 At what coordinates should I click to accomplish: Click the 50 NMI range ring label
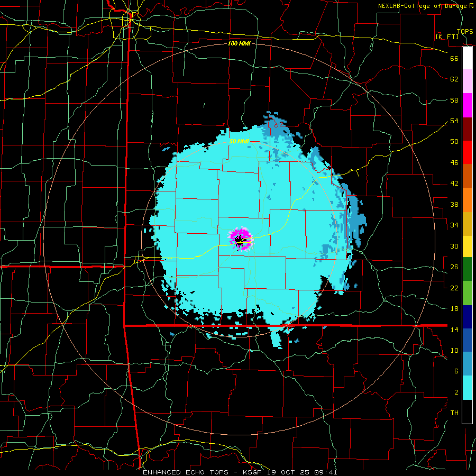[x=239, y=141]
